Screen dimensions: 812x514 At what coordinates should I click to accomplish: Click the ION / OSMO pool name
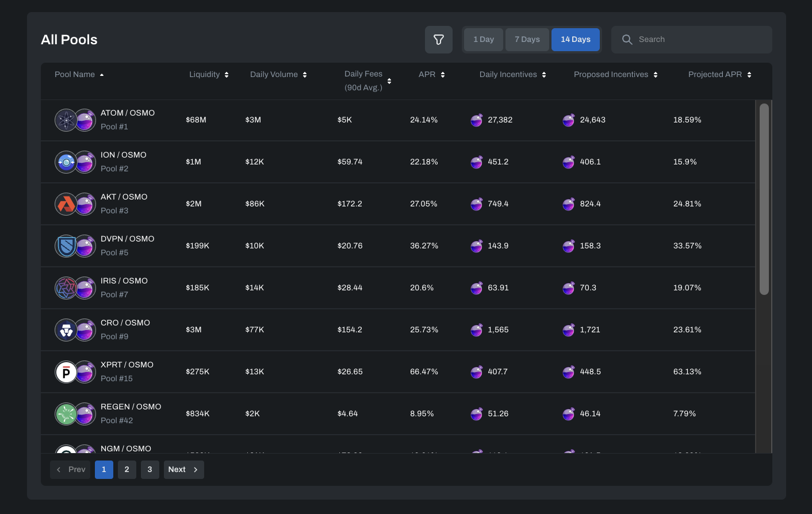pyautogui.click(x=124, y=155)
